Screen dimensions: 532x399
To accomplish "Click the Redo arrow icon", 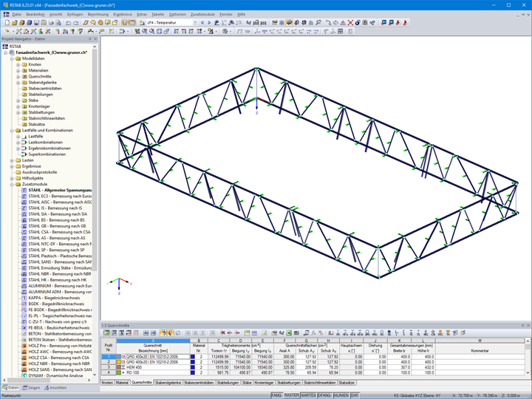I will pos(75,23).
